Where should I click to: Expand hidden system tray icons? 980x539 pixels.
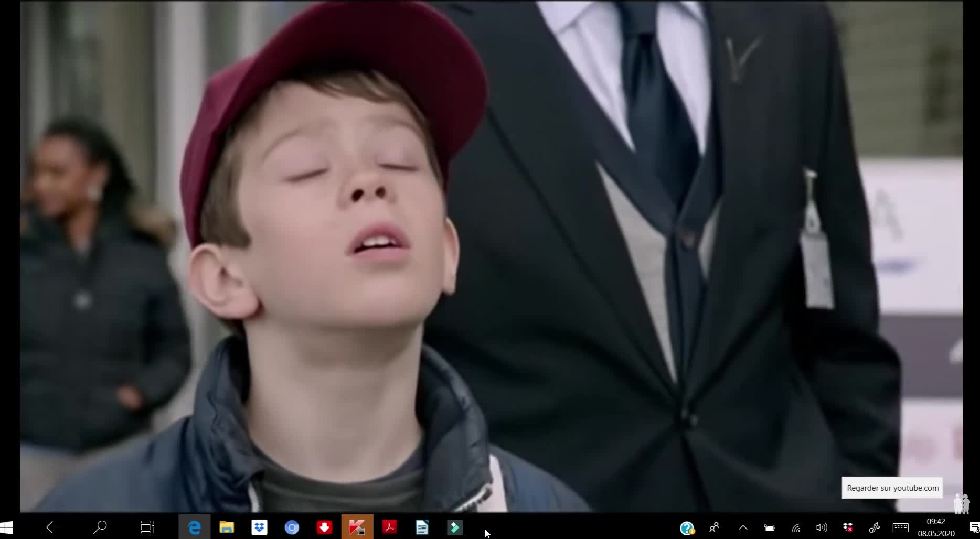point(743,527)
